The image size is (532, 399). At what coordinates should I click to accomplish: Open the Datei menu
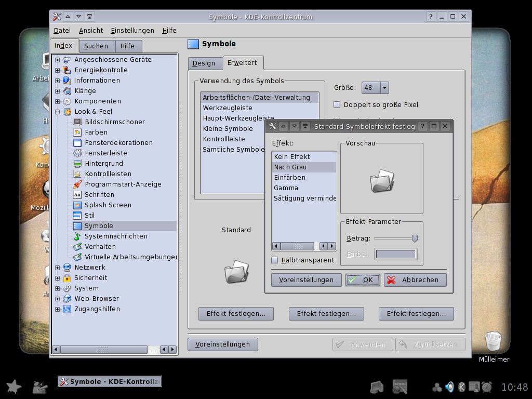coord(62,31)
